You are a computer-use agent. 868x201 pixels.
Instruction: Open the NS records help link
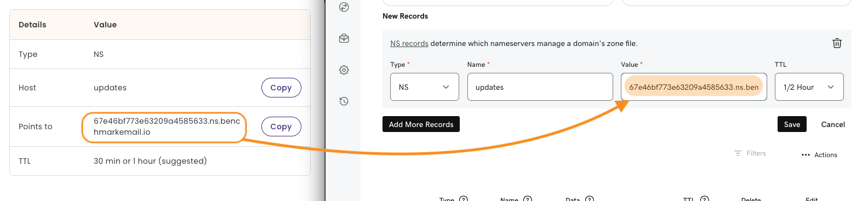pyautogui.click(x=409, y=43)
